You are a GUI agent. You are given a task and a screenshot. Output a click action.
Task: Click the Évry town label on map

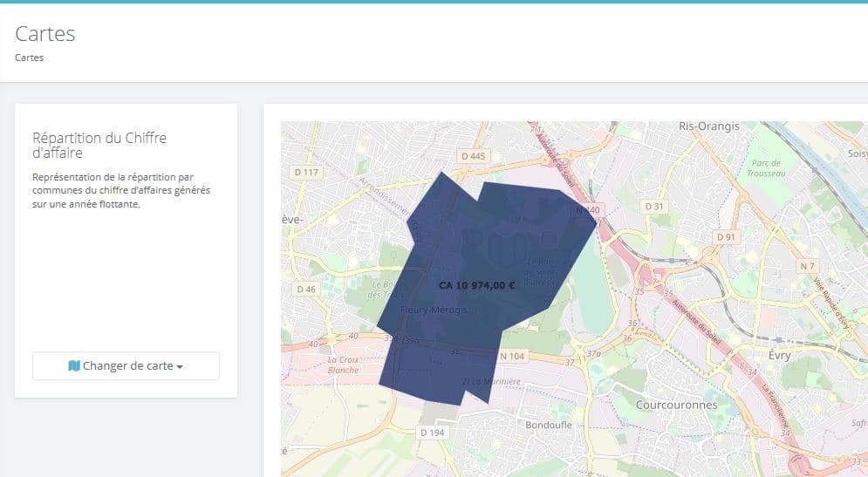(779, 355)
